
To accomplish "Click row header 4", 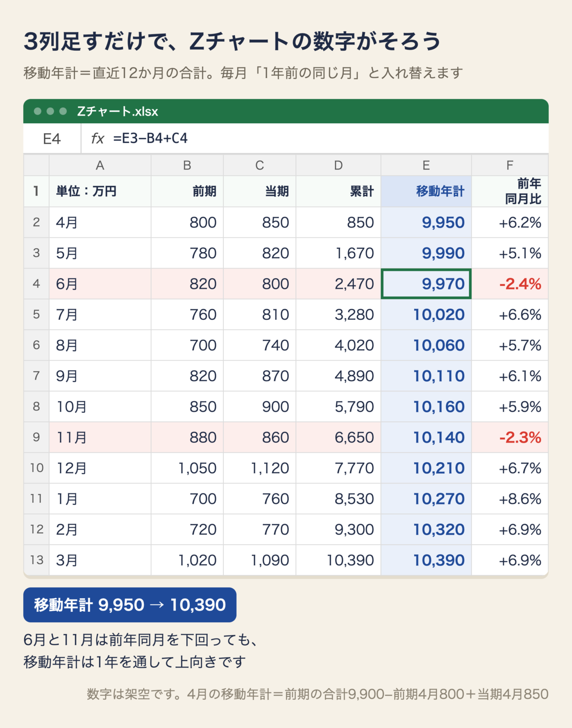I will pos(37,284).
